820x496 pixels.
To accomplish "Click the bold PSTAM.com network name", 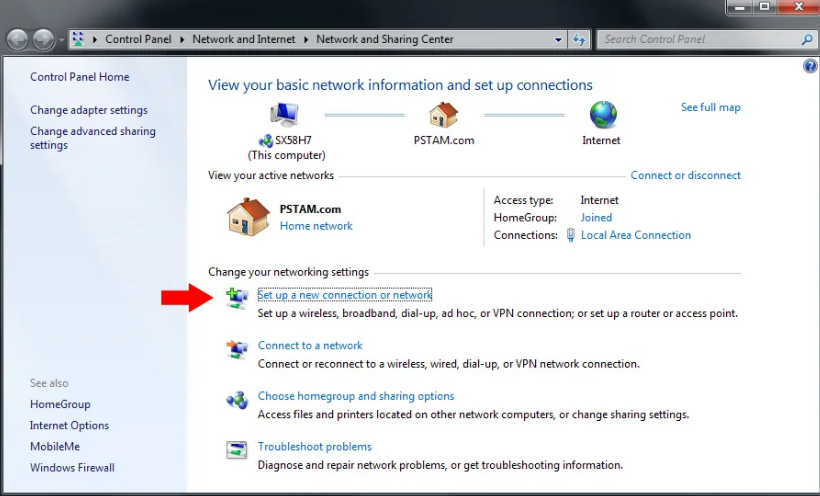I will 310,209.
